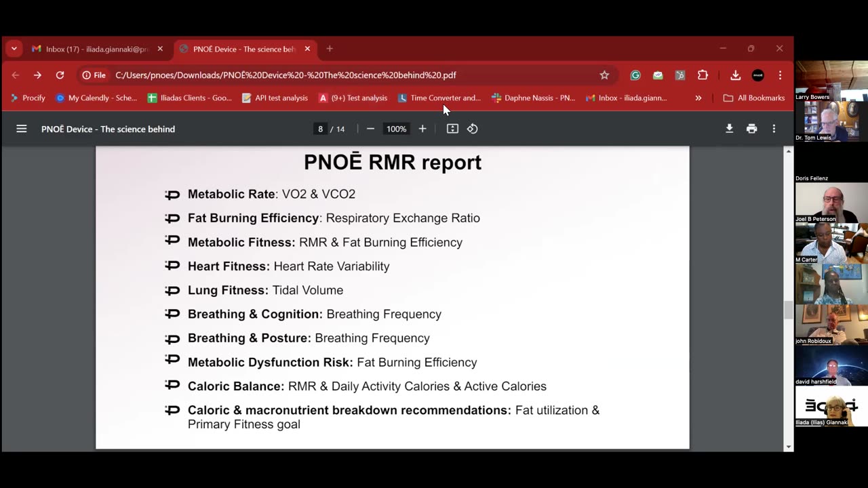Expand hidden bookmarks with double chevron
The width and height of the screenshot is (868, 488).
[x=698, y=98]
